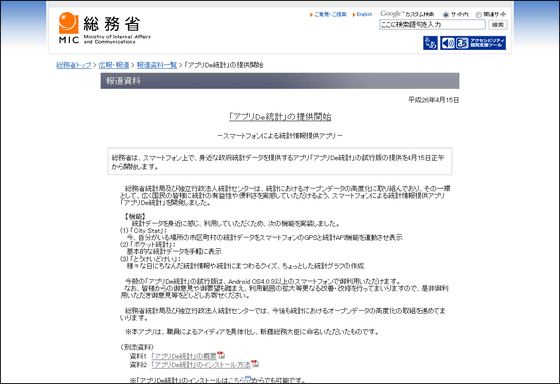Select the 関連サイト search radio button
The image size is (560, 384).
click(479, 15)
